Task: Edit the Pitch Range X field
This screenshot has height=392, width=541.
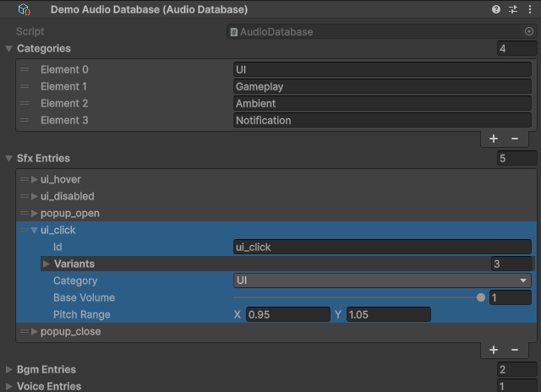Action: tap(287, 314)
